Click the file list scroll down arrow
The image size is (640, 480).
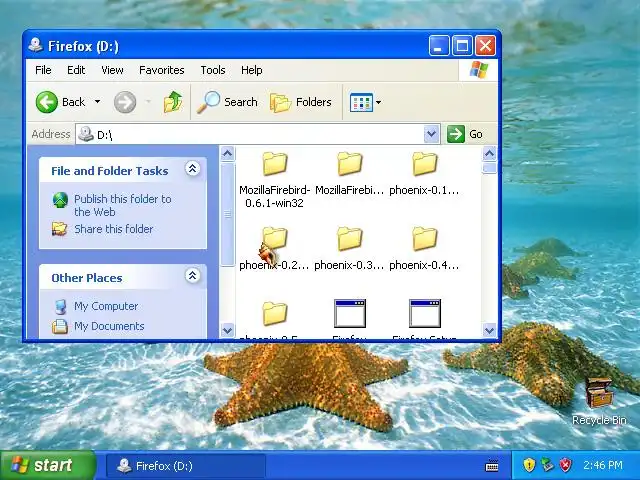click(489, 330)
